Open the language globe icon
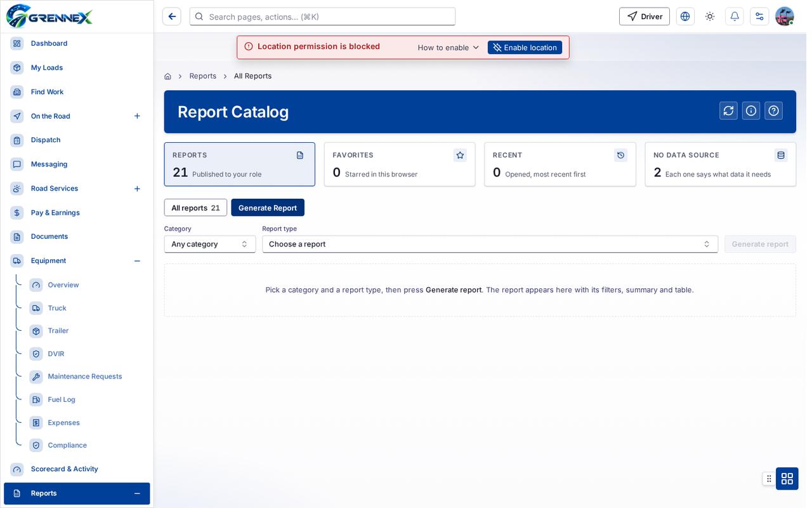812x508 pixels. point(685,17)
